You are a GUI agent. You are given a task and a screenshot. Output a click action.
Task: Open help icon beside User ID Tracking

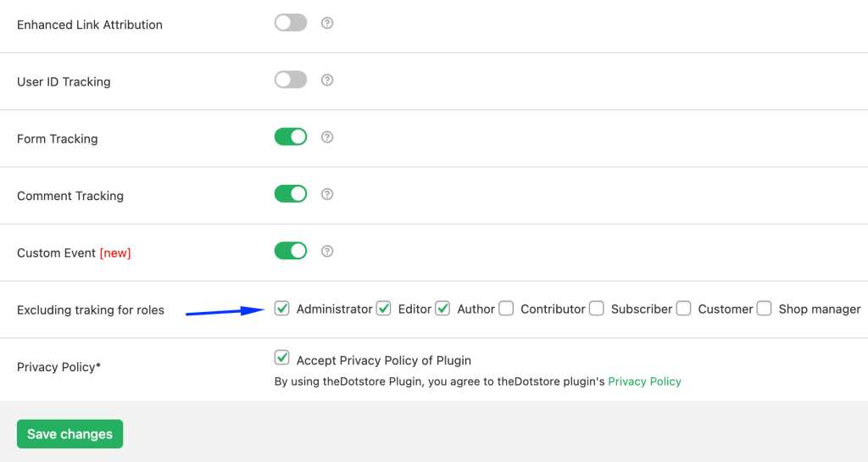pos(327,81)
